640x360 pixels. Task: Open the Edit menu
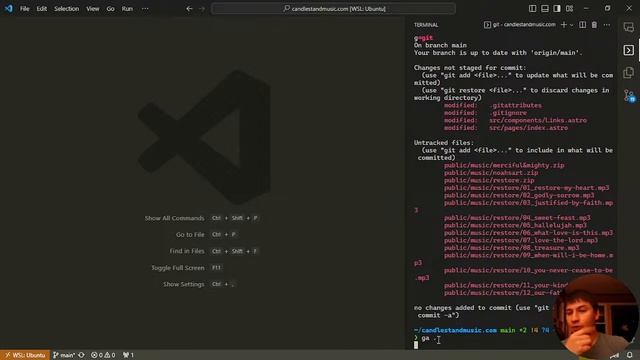coord(42,9)
